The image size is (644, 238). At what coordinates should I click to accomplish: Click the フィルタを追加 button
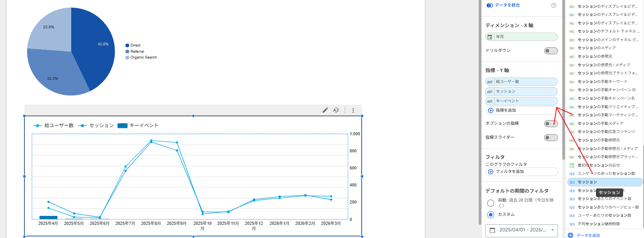509,172
